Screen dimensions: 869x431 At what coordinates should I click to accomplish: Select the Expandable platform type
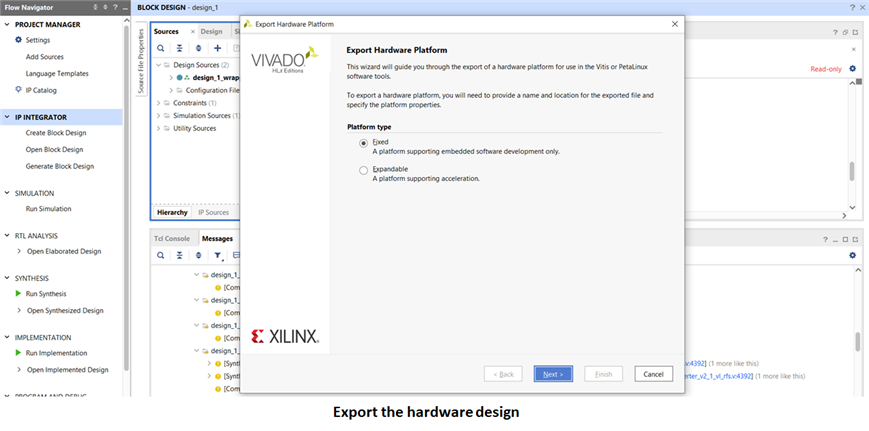point(364,171)
